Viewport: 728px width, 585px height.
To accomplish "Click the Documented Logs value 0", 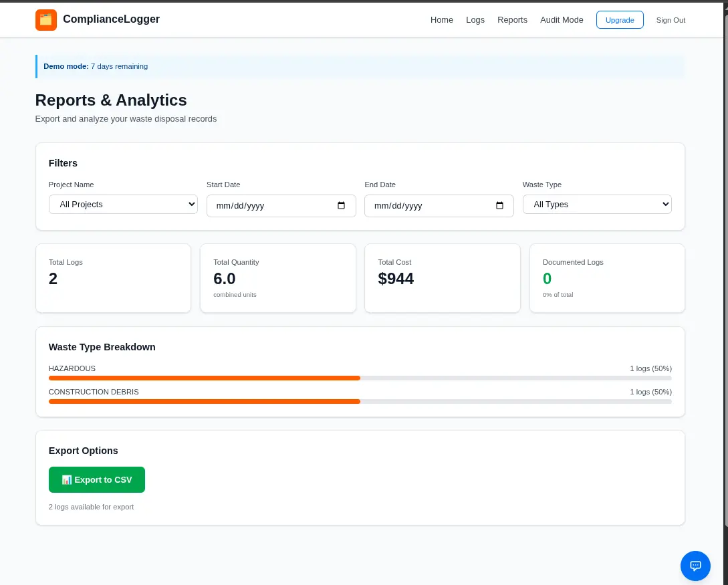I will (547, 279).
